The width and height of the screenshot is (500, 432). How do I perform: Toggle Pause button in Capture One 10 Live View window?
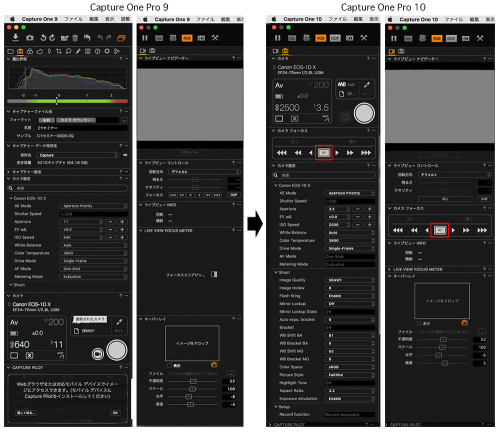coord(394,38)
